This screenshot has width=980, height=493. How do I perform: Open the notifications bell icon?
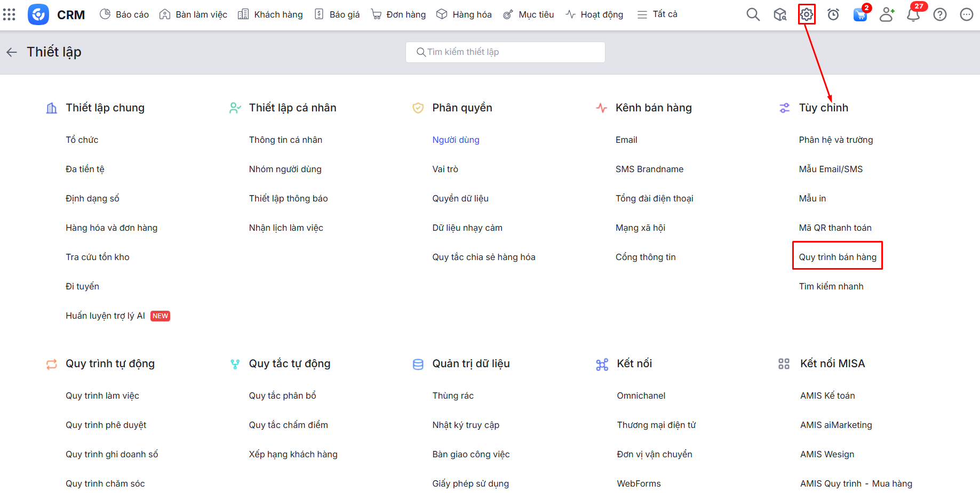[x=913, y=14]
